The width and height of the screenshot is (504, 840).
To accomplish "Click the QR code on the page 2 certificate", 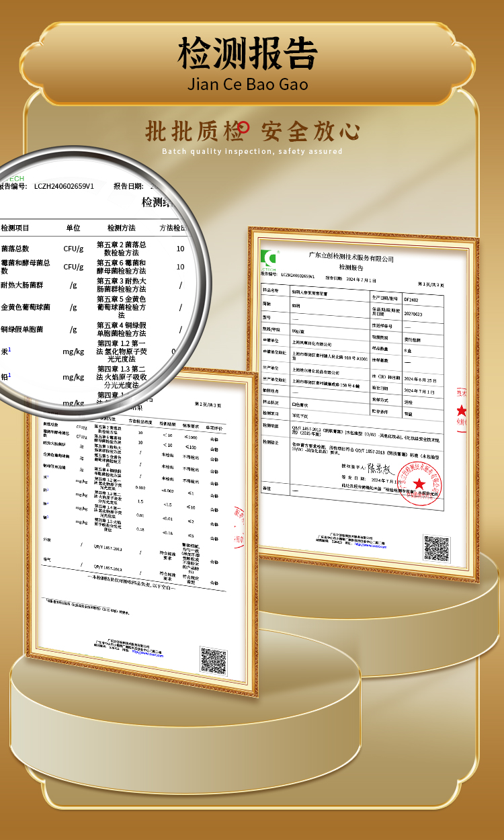I will [213, 660].
